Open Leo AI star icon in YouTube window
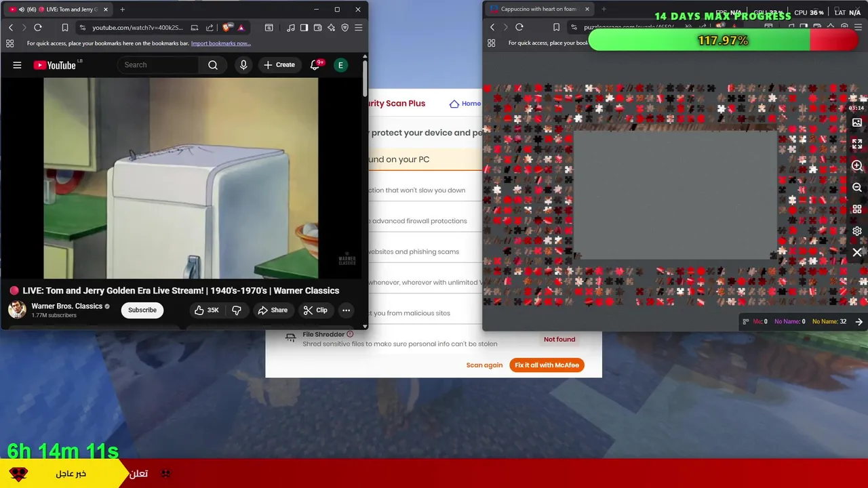 point(331,28)
